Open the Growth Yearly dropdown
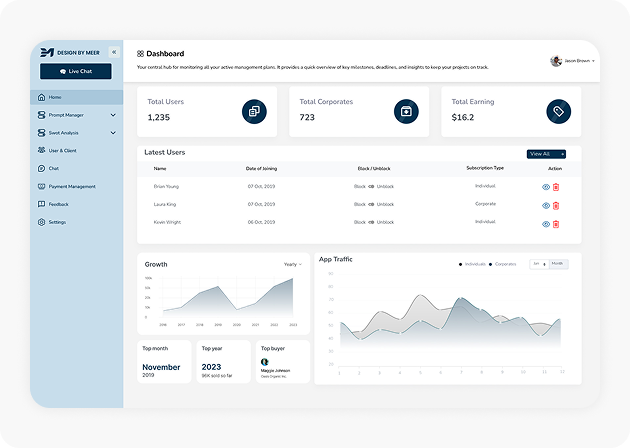Screen dimensions: 630x448 pyautogui.click(x=292, y=264)
